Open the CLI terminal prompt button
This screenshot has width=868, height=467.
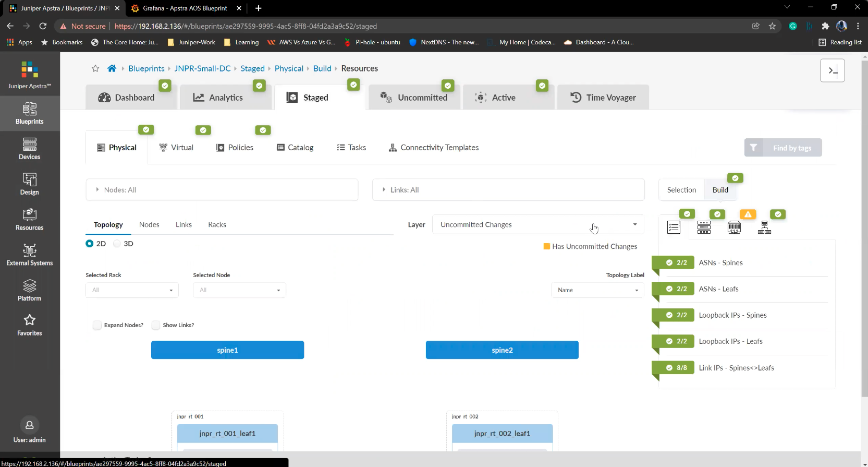point(833,70)
